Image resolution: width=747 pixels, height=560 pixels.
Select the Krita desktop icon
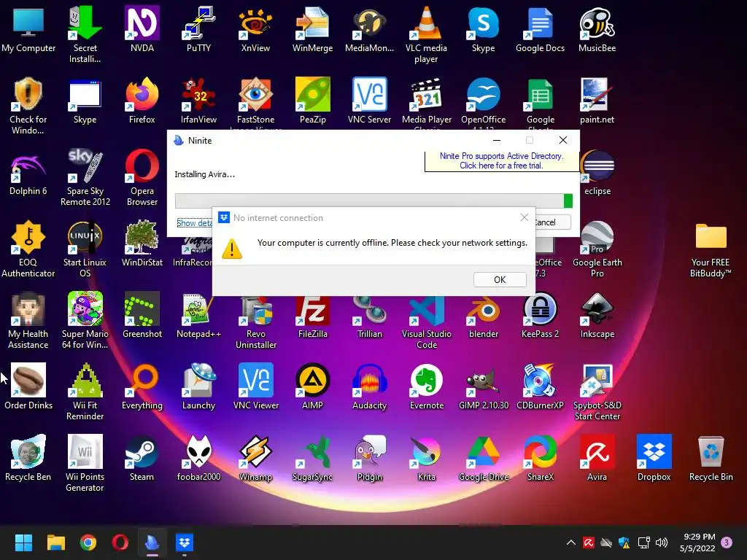426,458
